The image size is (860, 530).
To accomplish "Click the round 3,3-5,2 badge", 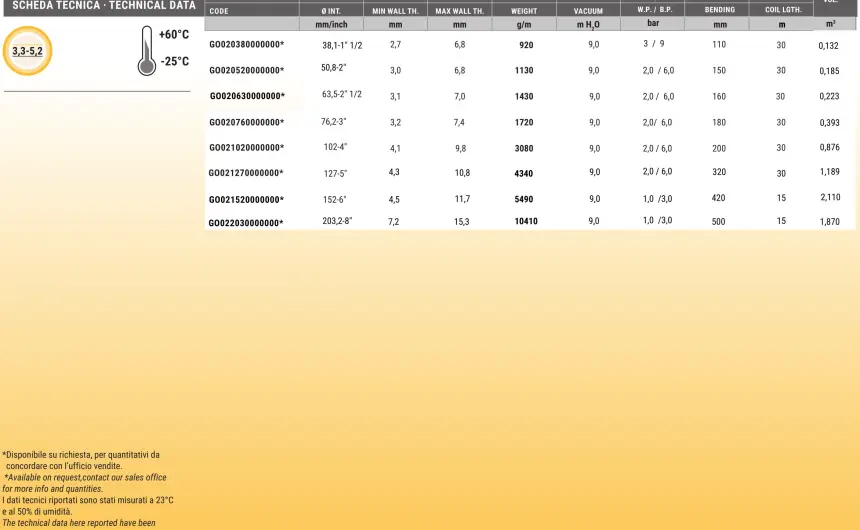I will coord(27,50).
